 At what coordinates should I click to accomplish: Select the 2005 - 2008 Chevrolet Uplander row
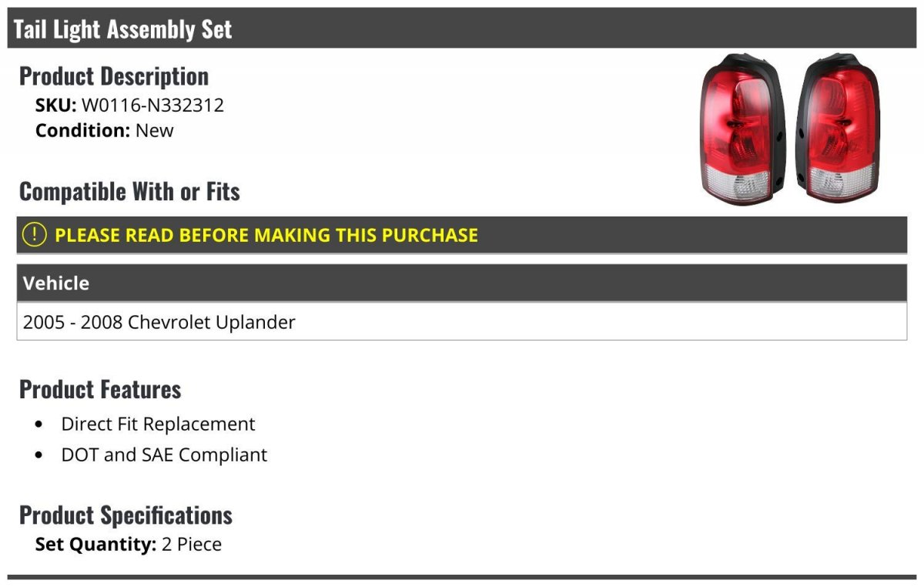[x=159, y=322]
